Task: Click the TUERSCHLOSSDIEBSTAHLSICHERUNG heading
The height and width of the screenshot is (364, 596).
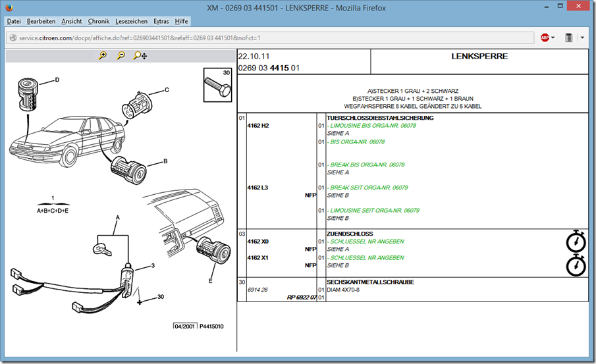Action: pyautogui.click(x=380, y=118)
